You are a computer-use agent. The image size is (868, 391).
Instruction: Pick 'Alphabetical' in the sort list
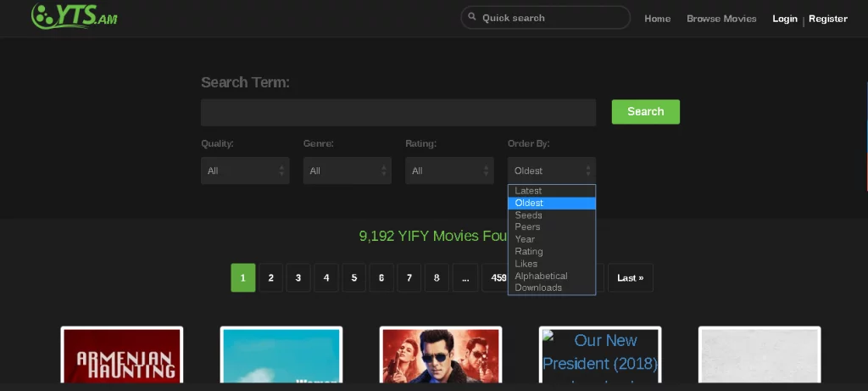[x=541, y=276]
